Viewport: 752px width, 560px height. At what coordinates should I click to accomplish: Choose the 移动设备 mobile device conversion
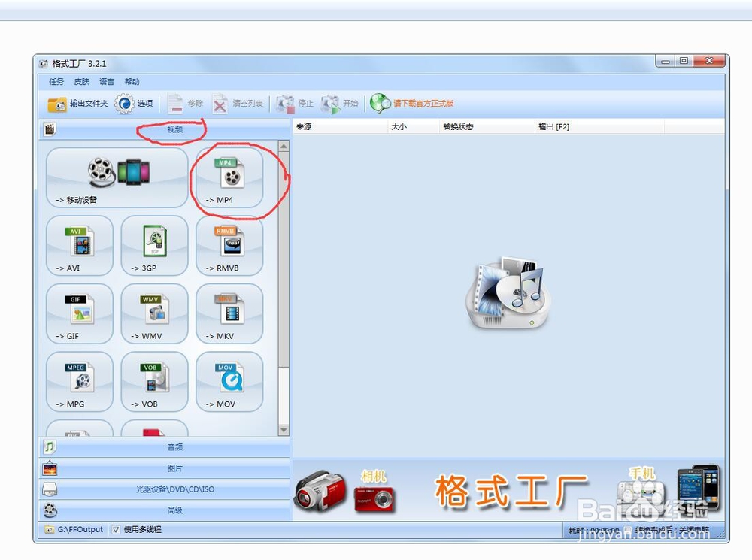coord(117,177)
